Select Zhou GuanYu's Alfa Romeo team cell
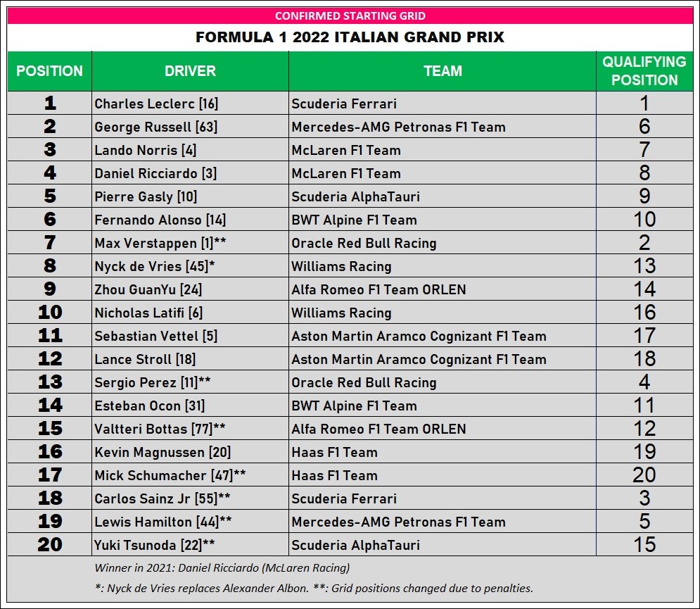 pos(378,289)
